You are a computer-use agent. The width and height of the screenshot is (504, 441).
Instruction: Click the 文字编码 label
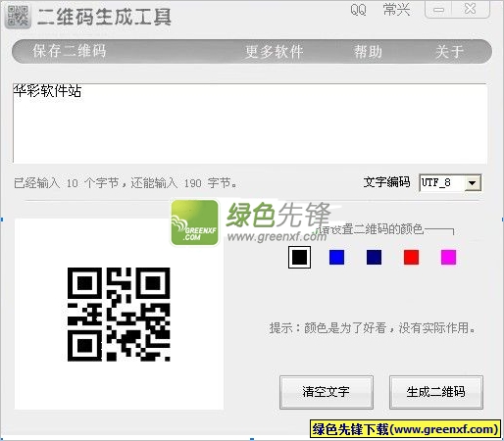coord(386,182)
